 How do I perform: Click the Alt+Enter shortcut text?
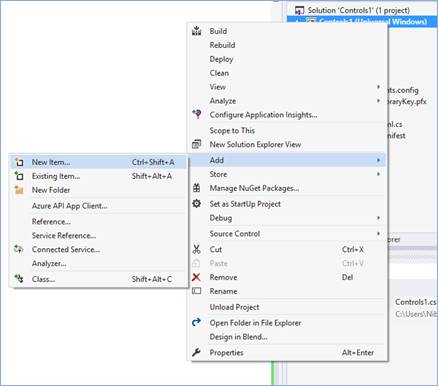[x=358, y=352]
